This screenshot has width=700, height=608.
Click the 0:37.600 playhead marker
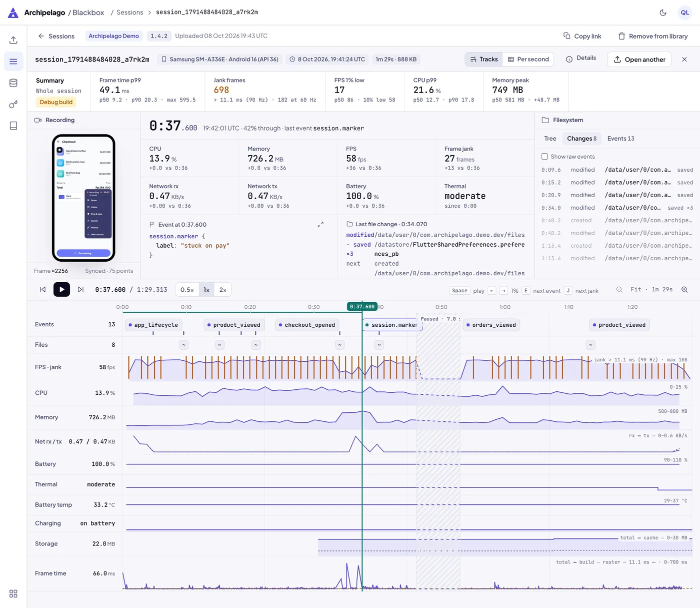coord(362,306)
